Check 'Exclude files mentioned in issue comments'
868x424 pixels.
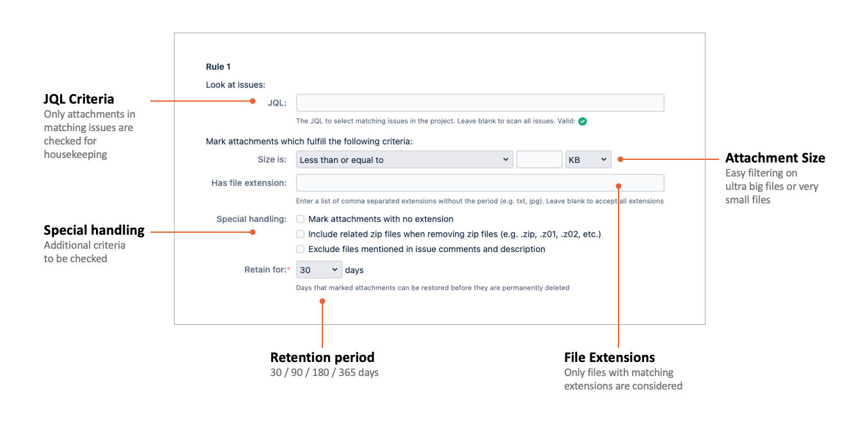301,249
